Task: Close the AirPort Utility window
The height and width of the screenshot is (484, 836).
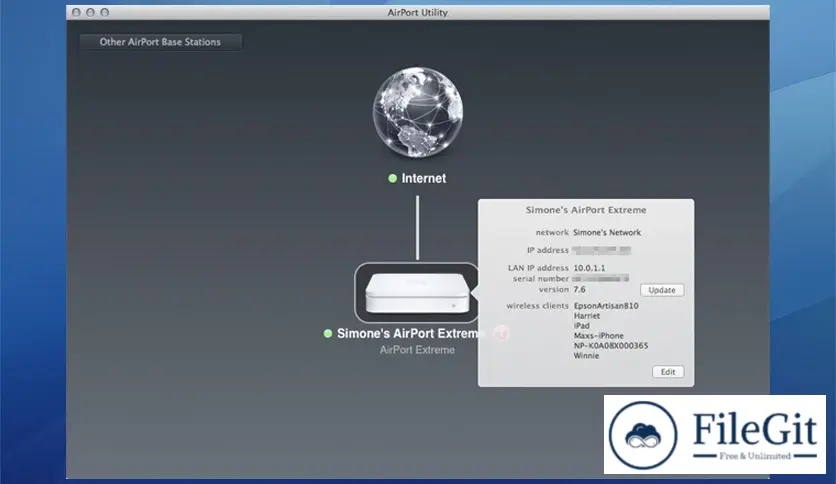Action: 76,12
